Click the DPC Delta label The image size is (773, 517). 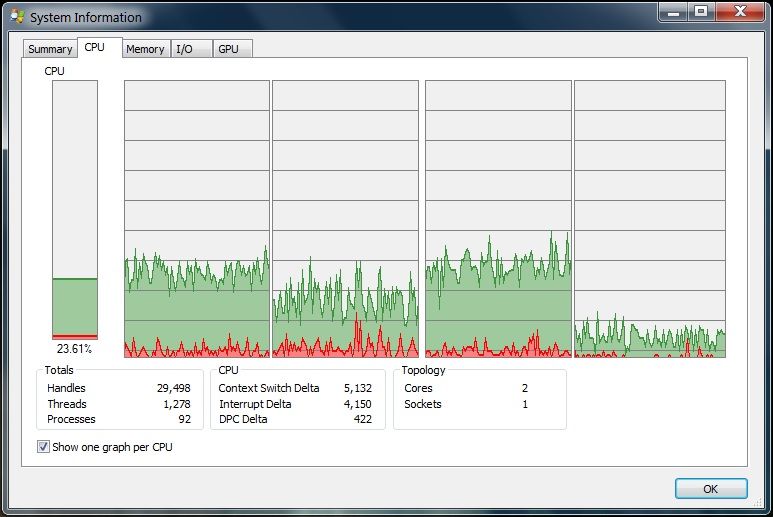coord(243,419)
